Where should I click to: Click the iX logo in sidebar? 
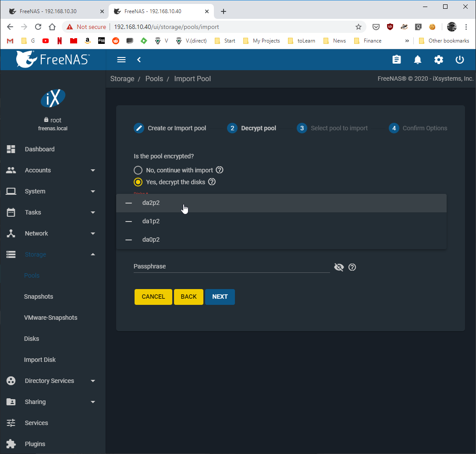[53, 98]
